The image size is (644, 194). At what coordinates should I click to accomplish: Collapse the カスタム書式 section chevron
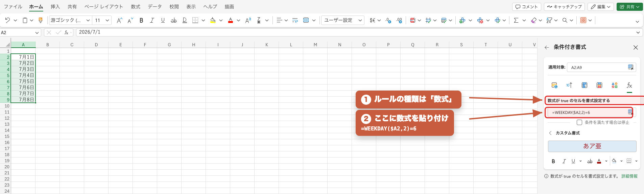pos(550,133)
